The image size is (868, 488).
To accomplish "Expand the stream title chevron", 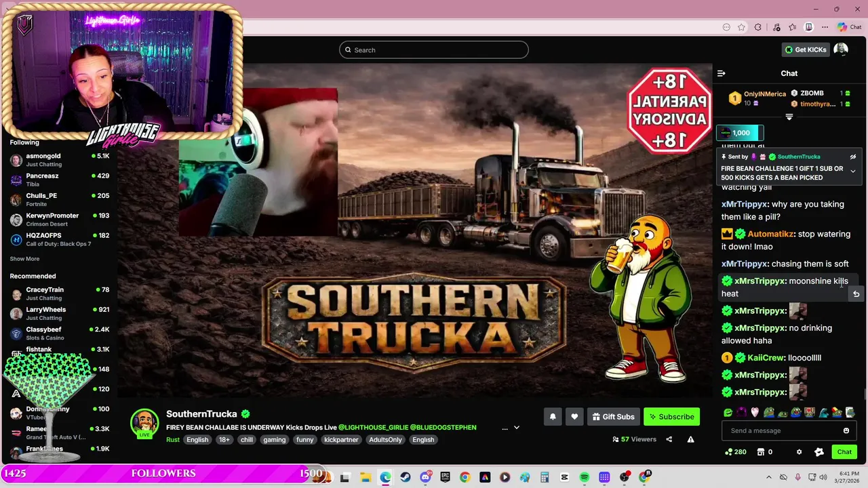I will pyautogui.click(x=516, y=428).
